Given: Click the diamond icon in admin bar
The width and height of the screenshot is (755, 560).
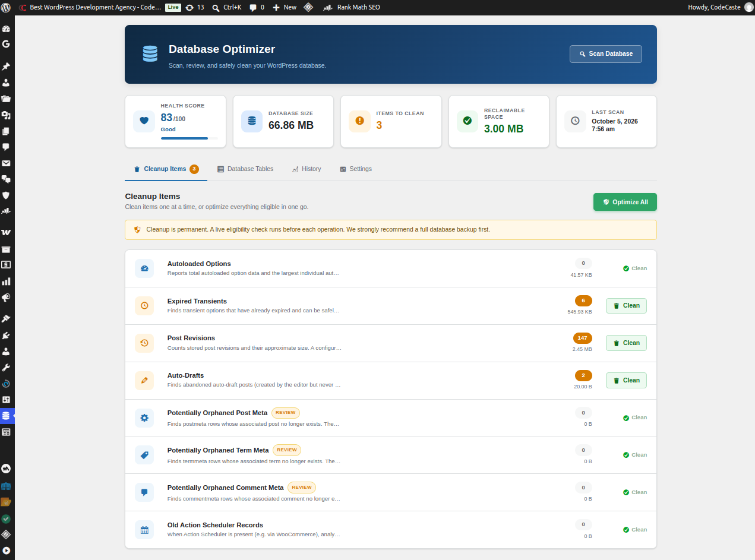Looking at the screenshot, I should pyautogui.click(x=308, y=7).
